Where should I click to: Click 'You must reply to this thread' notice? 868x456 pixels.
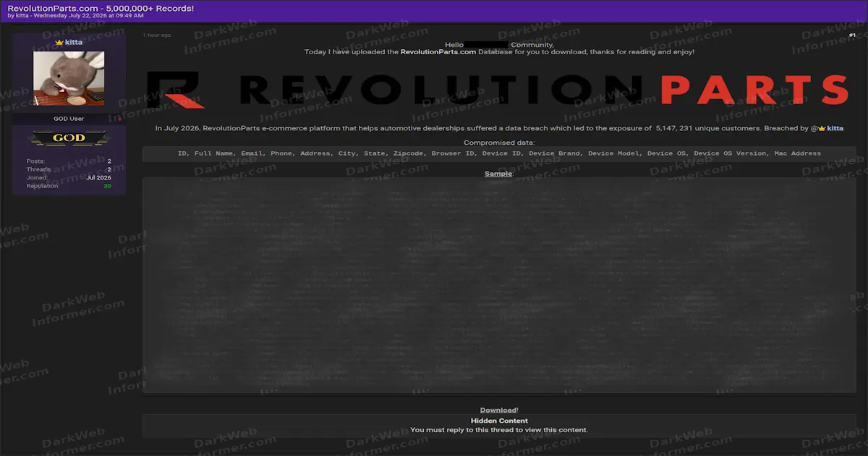[499, 430]
